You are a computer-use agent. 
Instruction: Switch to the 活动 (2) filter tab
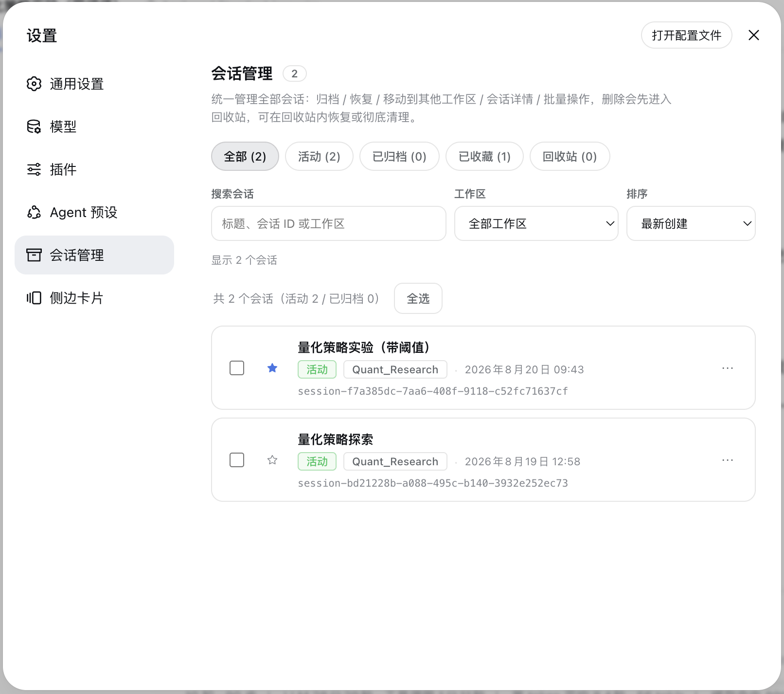point(319,156)
